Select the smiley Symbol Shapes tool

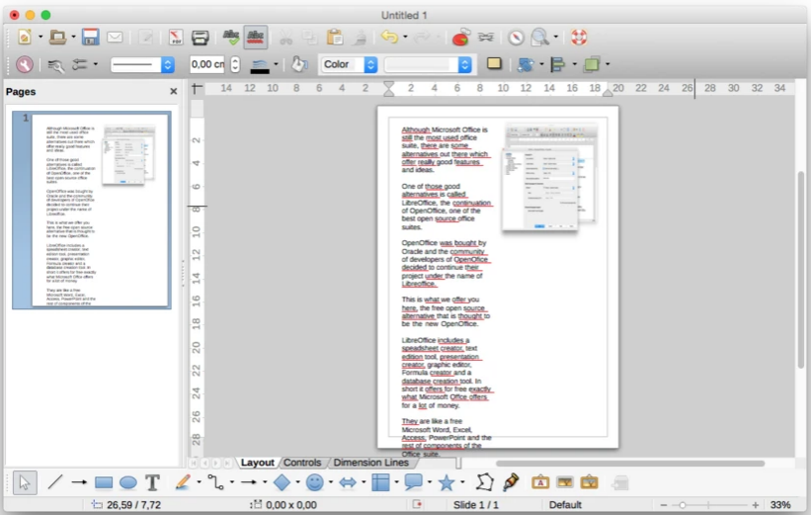click(x=314, y=482)
